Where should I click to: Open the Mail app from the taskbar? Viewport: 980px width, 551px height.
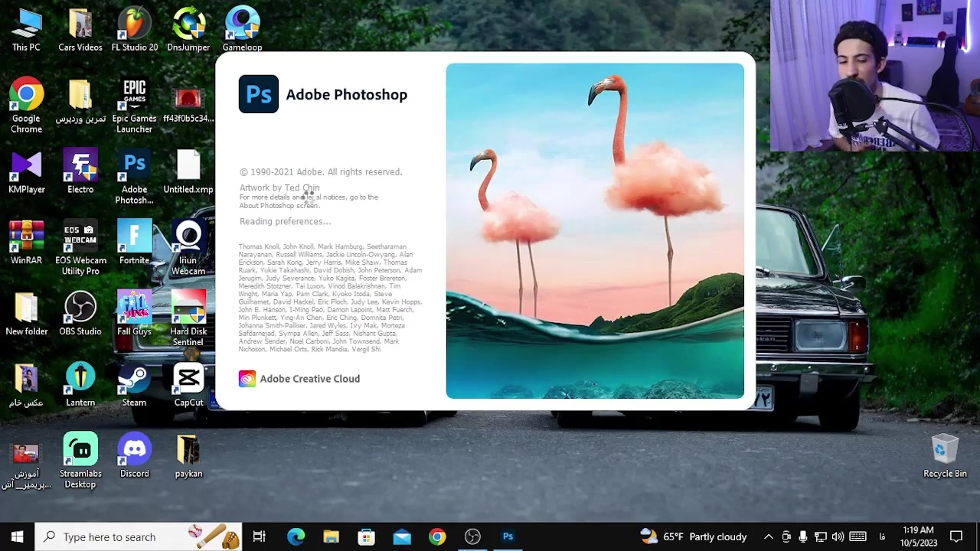click(x=402, y=536)
